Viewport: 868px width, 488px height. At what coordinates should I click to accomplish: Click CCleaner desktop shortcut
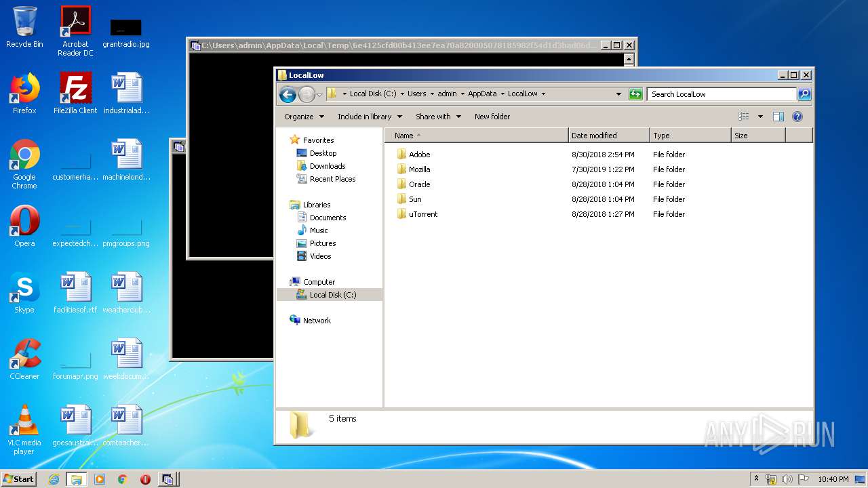click(24, 359)
